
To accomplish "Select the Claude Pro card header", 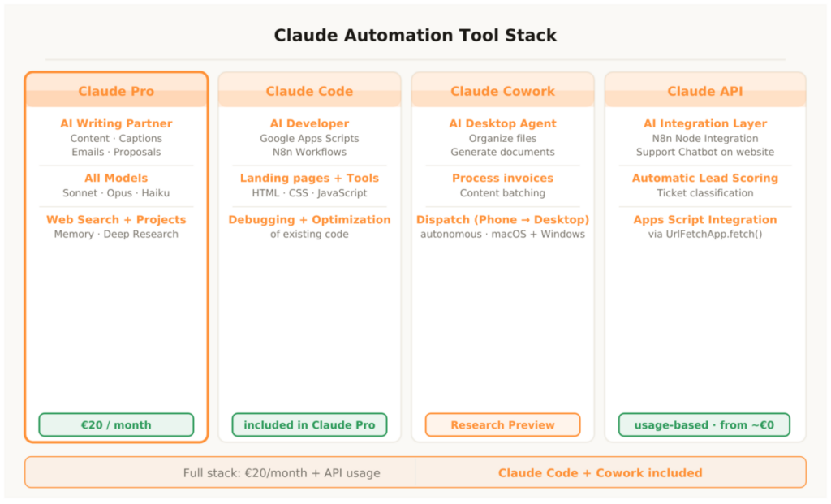I will 116,91.
